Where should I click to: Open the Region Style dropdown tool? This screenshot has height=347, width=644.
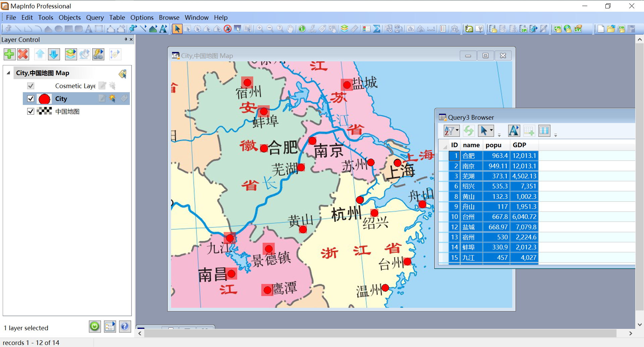(x=153, y=29)
